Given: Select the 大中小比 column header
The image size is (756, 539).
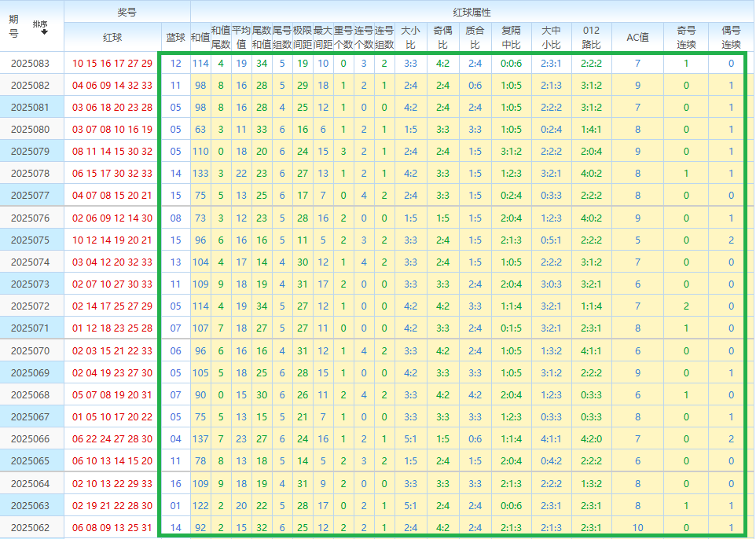Looking at the screenshot, I should tap(551, 38).
